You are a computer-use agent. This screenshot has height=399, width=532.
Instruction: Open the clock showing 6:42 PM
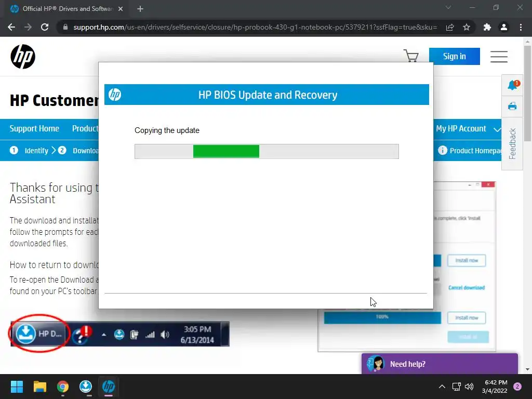coord(495,387)
